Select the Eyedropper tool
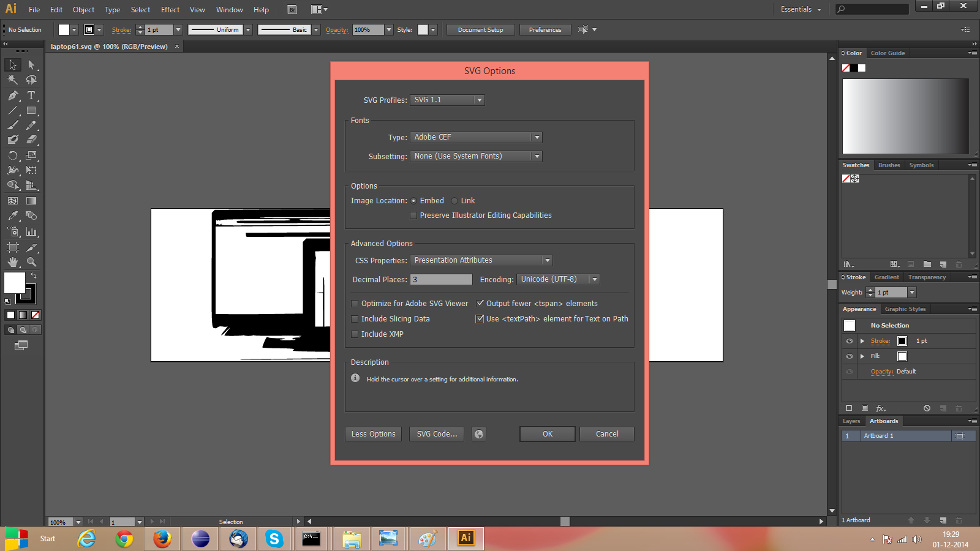 [13, 216]
